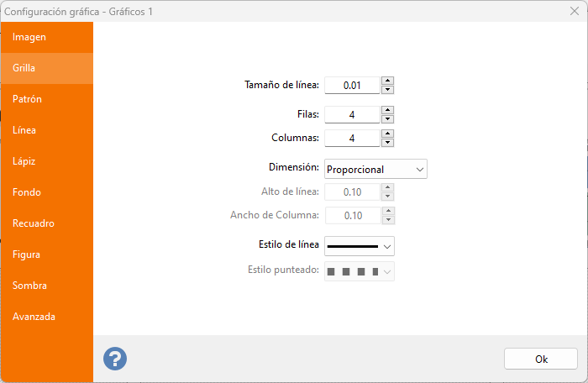The width and height of the screenshot is (588, 383).
Task: Switch to the Imagen tab
Action: [x=29, y=37]
